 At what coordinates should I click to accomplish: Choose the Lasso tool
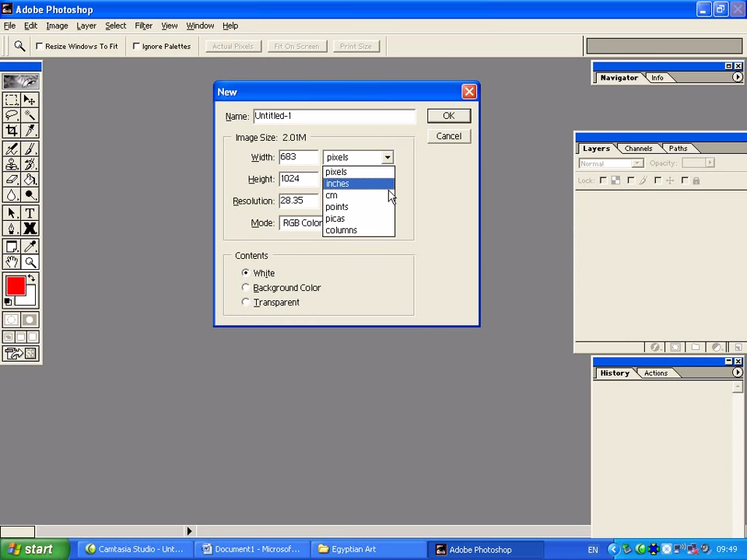pos(12,115)
